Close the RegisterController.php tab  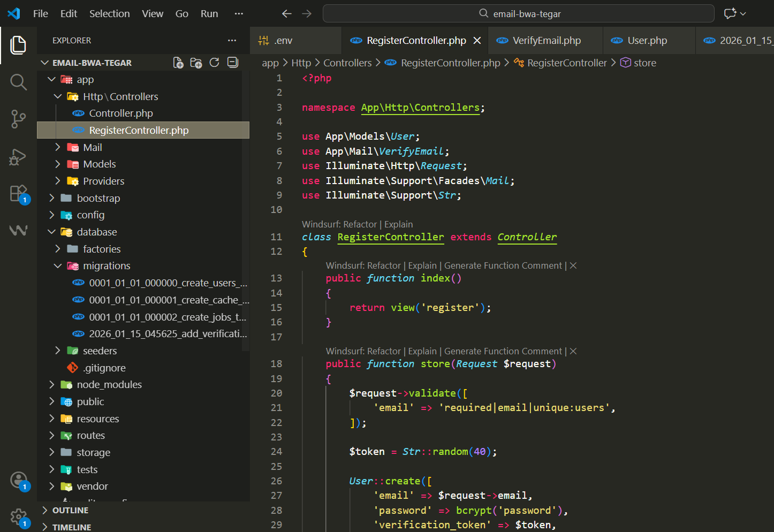pyautogui.click(x=477, y=41)
